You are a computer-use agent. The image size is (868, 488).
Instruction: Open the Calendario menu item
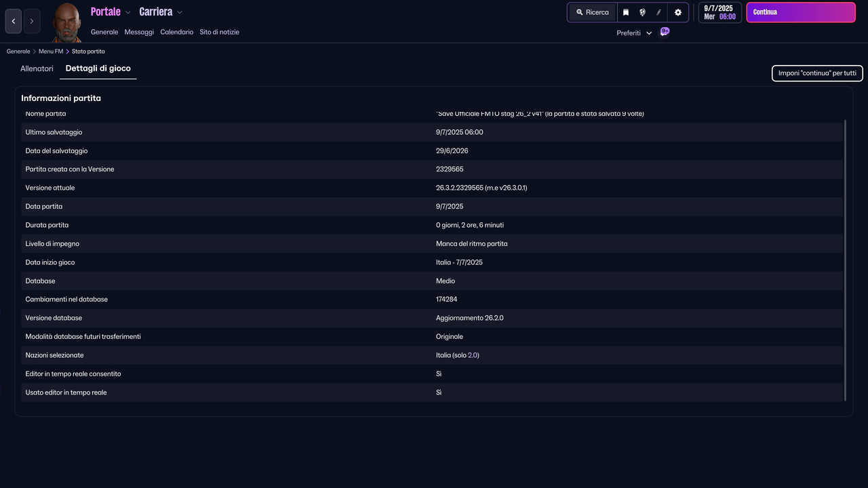click(176, 32)
